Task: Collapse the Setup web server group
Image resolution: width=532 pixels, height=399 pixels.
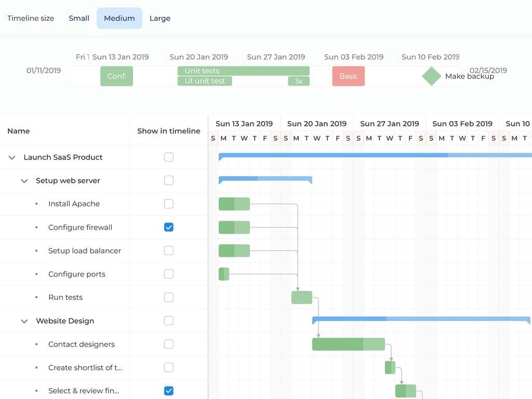Action: (x=24, y=180)
